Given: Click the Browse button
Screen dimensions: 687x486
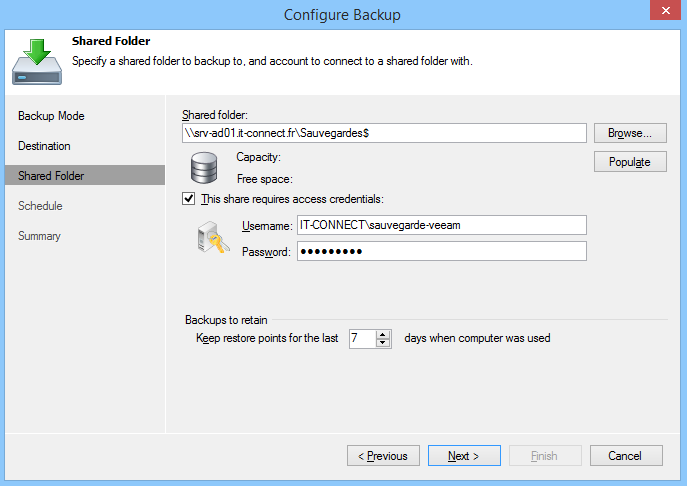Looking at the screenshot, I should click(630, 132).
